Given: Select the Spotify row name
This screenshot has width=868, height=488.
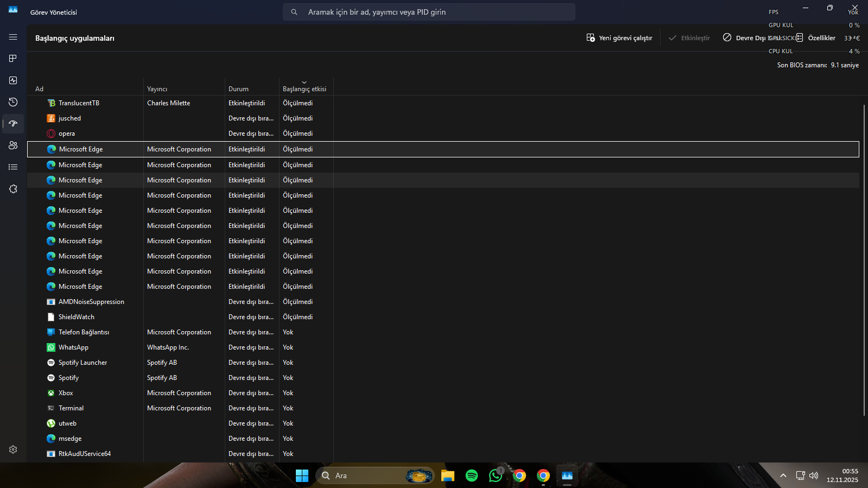Looking at the screenshot, I should pos(68,378).
